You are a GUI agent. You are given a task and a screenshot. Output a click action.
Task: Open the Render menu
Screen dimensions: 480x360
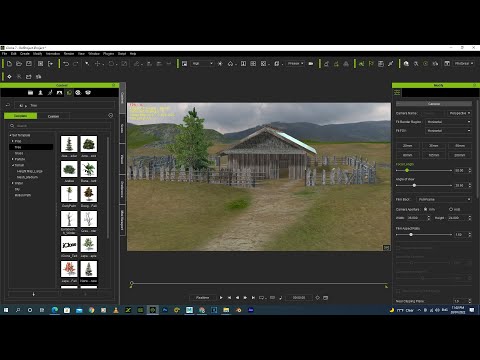tap(69, 54)
